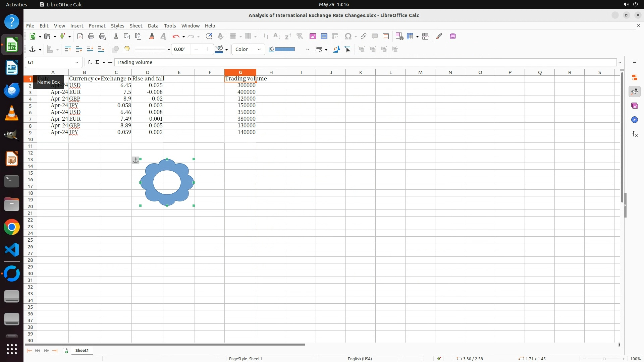The width and height of the screenshot is (644, 362).
Task: Click the Clone Formatting paintbrush icon
Action: (x=152, y=37)
